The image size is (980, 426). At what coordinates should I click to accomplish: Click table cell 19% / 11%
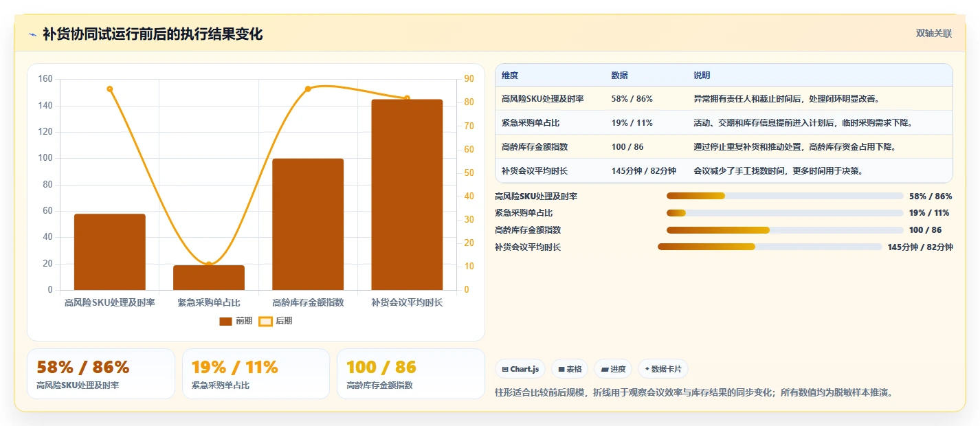pos(632,123)
